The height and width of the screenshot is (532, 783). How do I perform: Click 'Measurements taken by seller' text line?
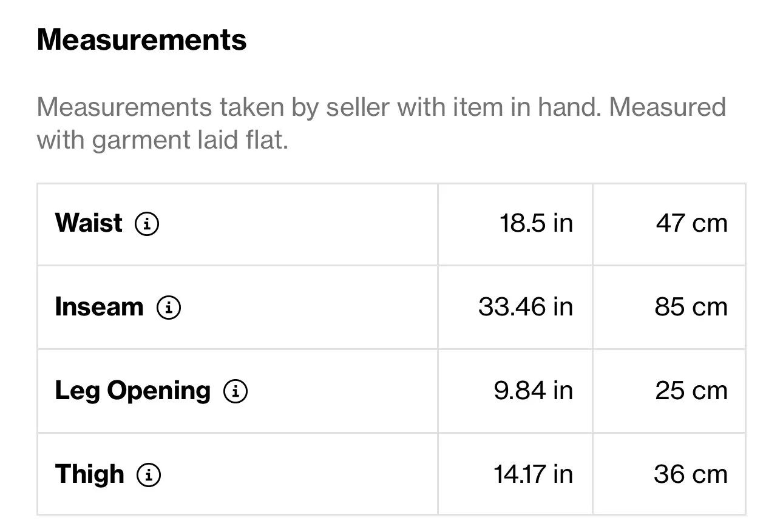pos(381,108)
